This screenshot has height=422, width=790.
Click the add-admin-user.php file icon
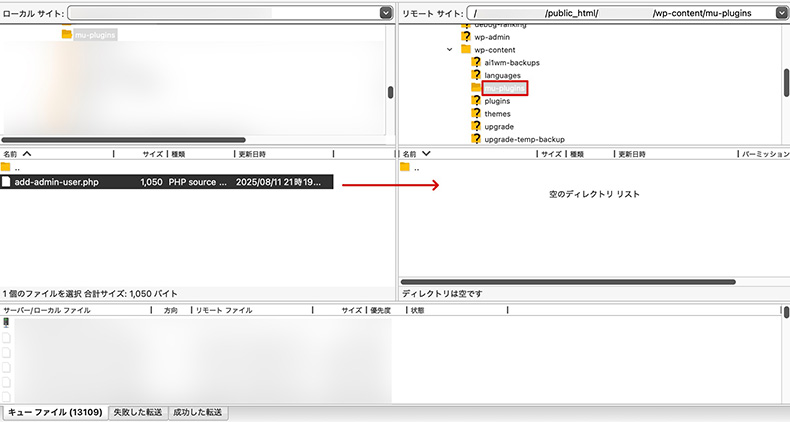(6, 182)
